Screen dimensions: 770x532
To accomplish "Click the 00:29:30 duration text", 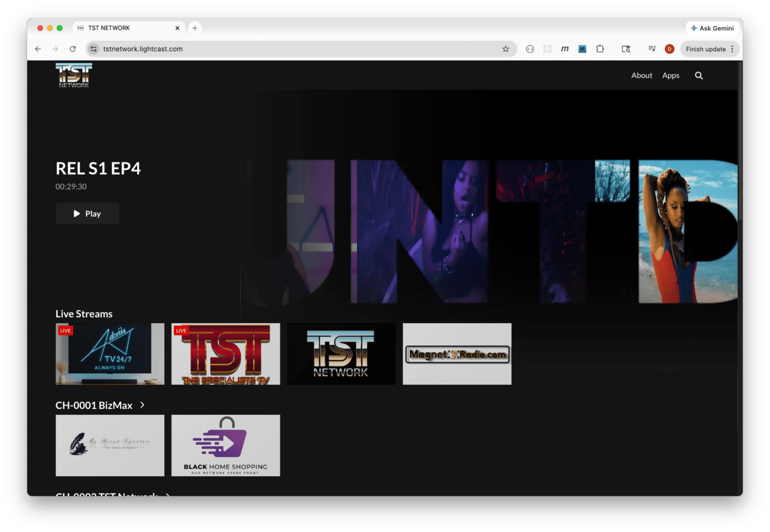I will [71, 187].
